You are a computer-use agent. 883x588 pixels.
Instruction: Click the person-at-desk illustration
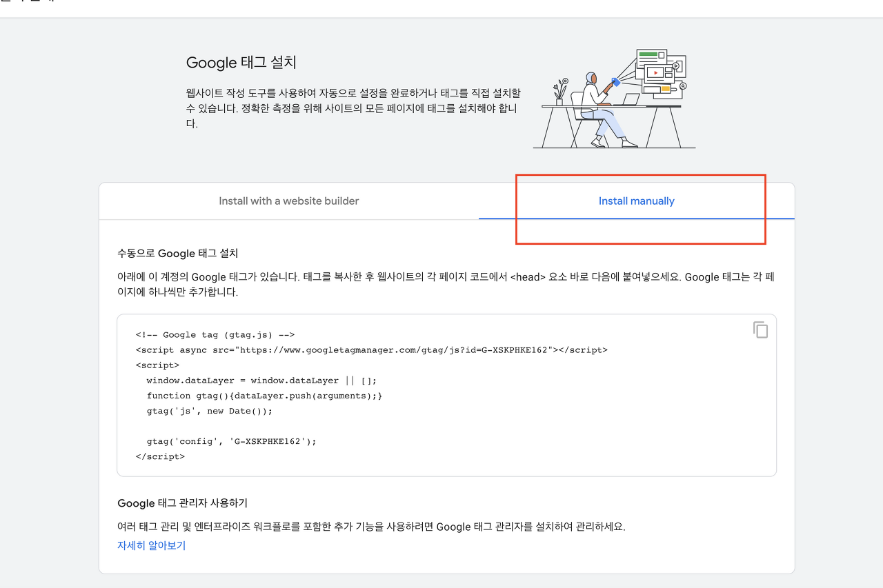614,99
